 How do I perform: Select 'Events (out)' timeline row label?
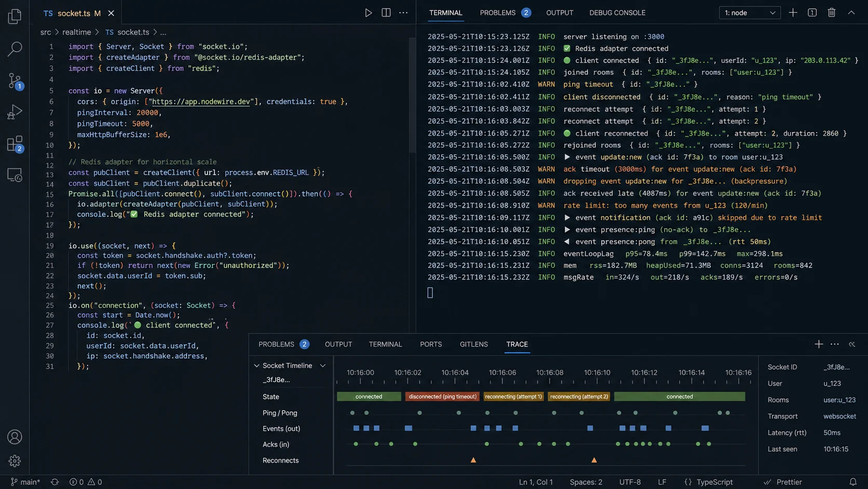point(281,428)
